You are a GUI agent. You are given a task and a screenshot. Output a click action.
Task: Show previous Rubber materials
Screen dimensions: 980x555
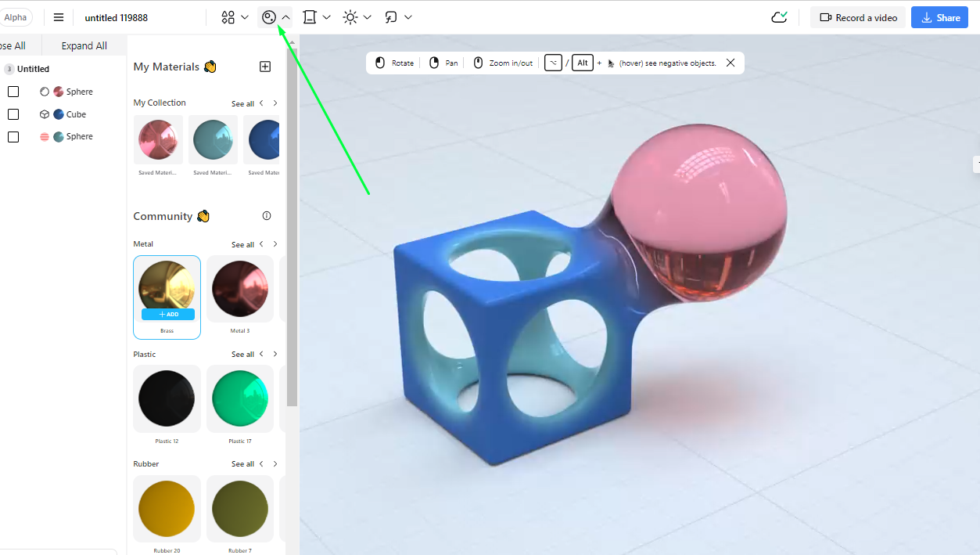261,463
